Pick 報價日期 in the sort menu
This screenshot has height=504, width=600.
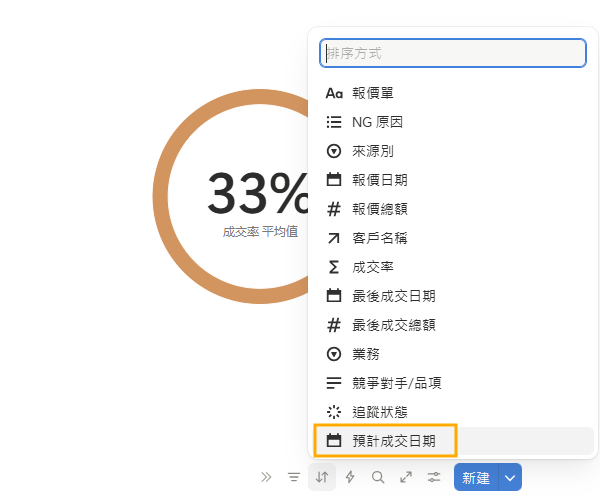click(379, 180)
